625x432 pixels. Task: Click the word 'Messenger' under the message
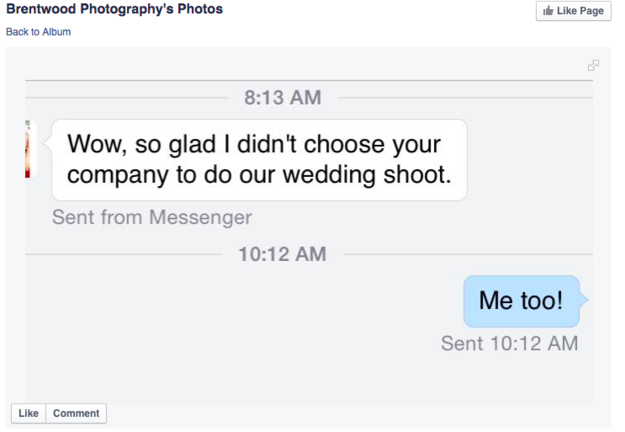[x=201, y=217]
